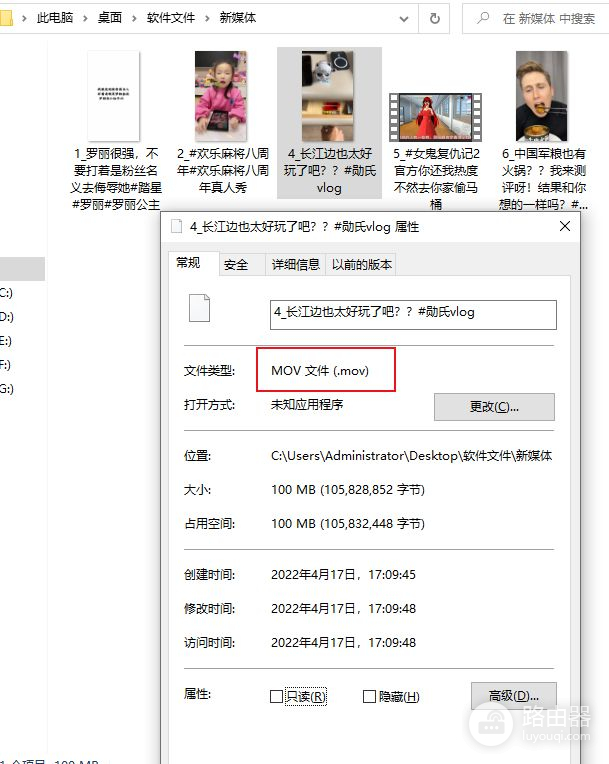Click the blank file icon in properties dialog

point(199,308)
